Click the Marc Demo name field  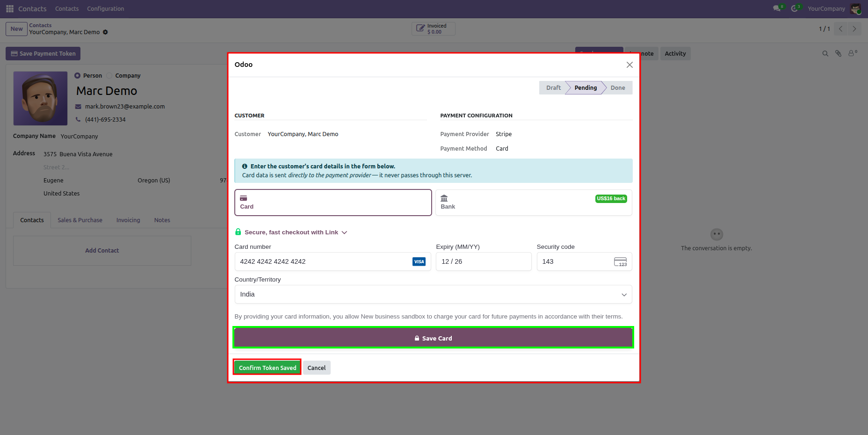[x=107, y=91]
